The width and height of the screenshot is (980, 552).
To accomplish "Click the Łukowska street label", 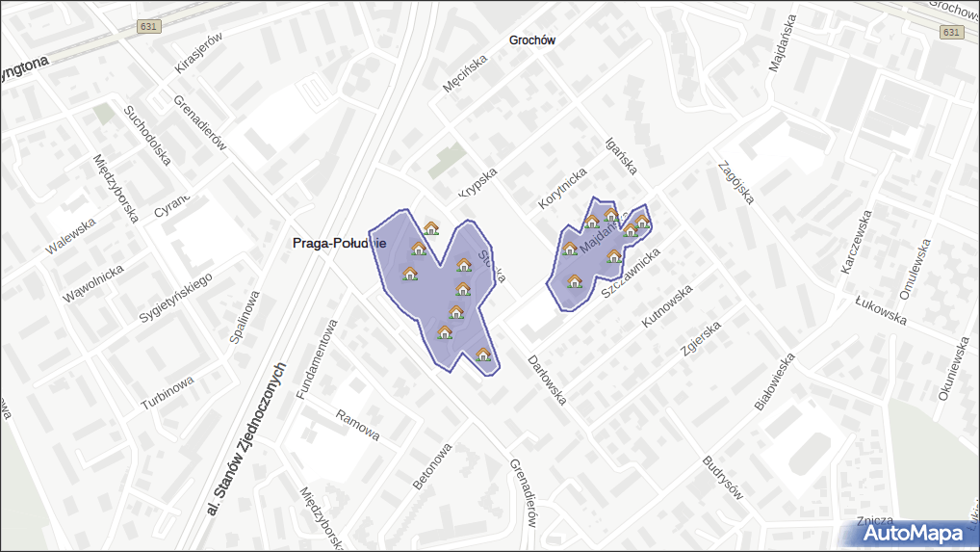I will tap(881, 310).
